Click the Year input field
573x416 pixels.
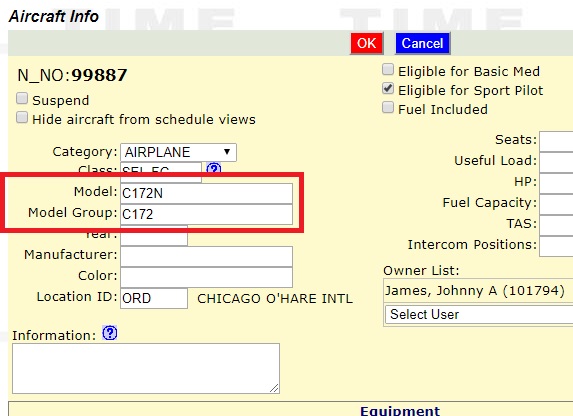tap(154, 236)
